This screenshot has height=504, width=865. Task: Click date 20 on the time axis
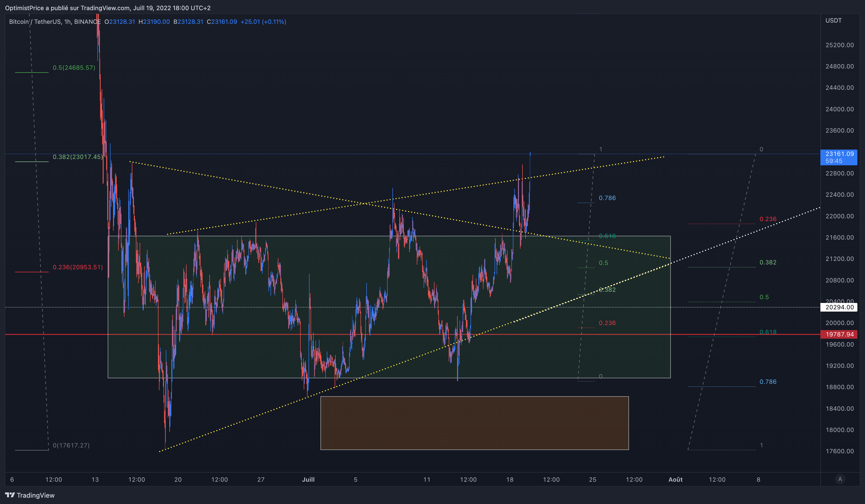178,480
